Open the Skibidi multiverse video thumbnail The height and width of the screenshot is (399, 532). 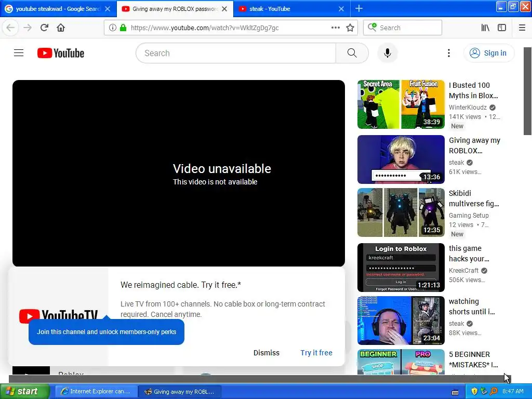click(x=401, y=212)
